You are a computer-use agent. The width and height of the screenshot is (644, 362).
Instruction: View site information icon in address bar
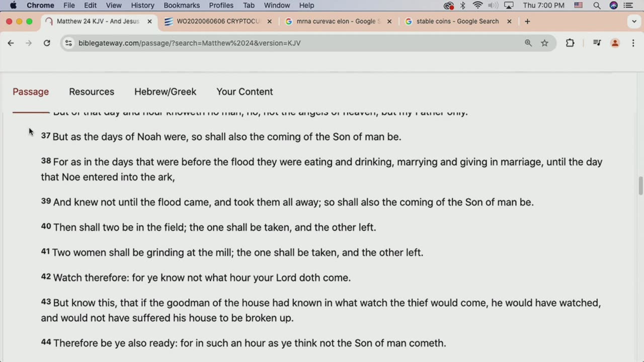pos(68,43)
